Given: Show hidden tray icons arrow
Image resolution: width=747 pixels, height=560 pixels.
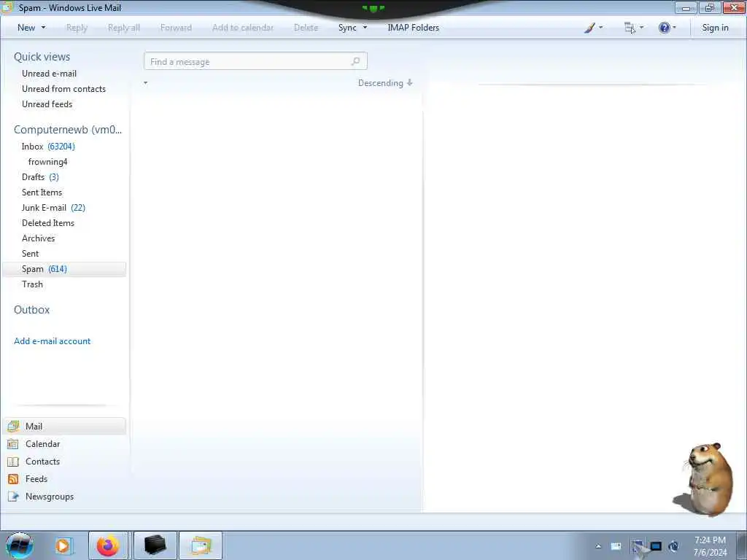Looking at the screenshot, I should 598,546.
